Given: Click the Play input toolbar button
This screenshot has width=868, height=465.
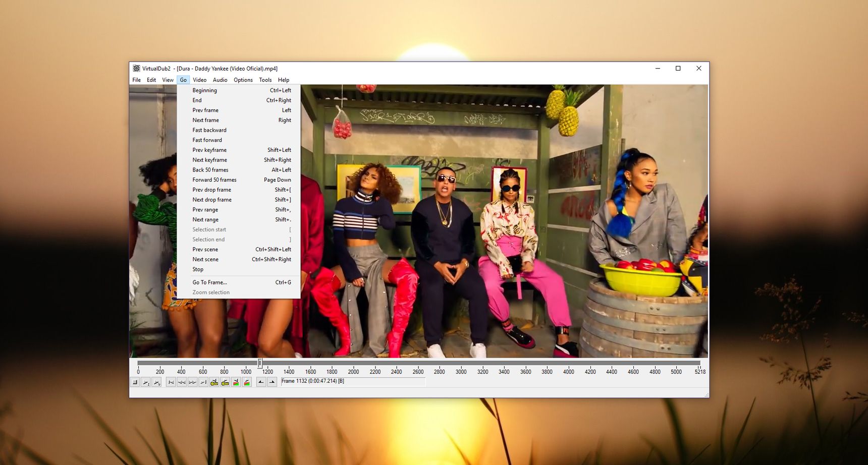Looking at the screenshot, I should [146, 382].
